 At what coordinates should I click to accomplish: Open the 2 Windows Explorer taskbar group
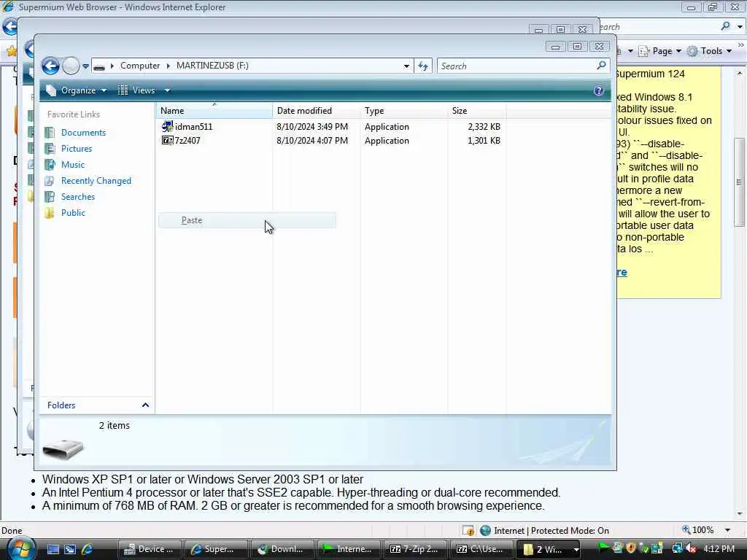548,549
